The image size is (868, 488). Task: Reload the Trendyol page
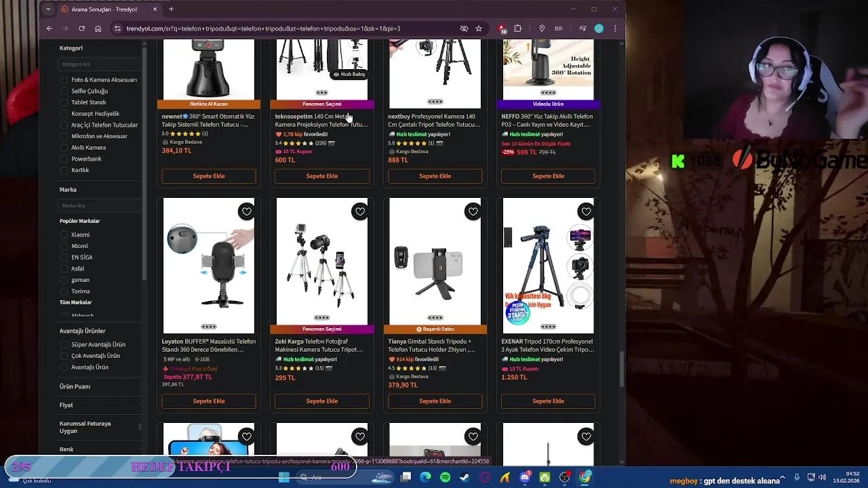point(81,28)
